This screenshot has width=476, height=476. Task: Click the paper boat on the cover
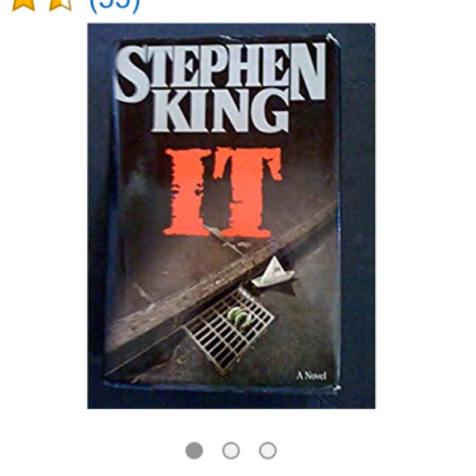(x=273, y=273)
